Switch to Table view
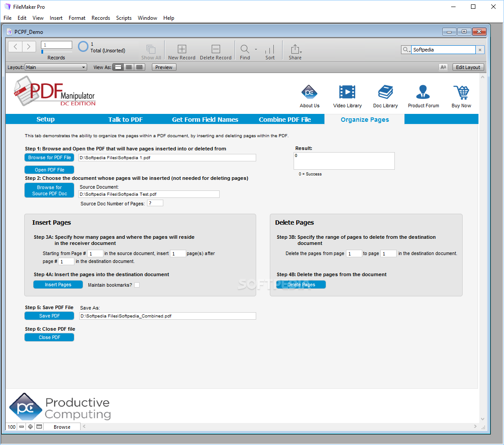This screenshot has height=445, width=504. click(139, 67)
